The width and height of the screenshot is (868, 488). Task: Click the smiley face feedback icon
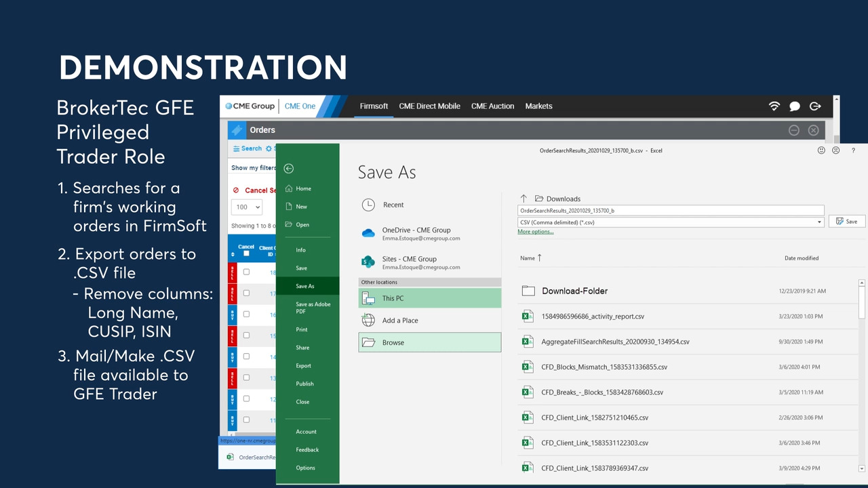pos(822,150)
